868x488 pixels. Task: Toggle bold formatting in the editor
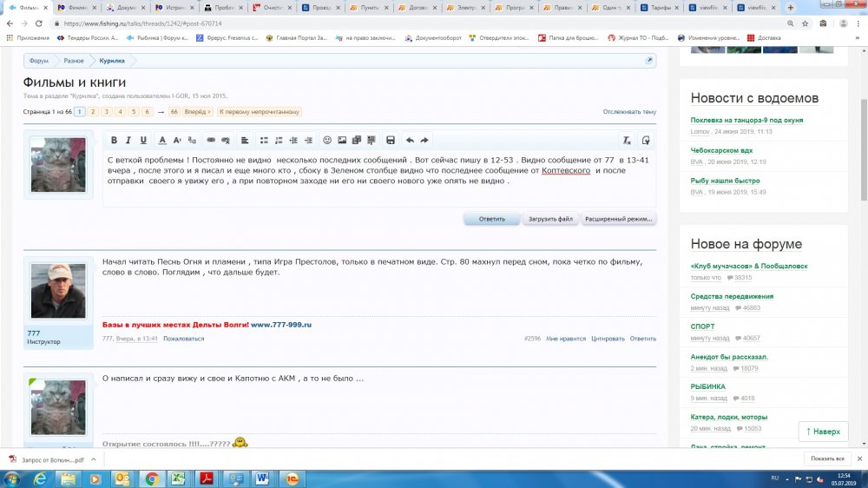pos(114,140)
